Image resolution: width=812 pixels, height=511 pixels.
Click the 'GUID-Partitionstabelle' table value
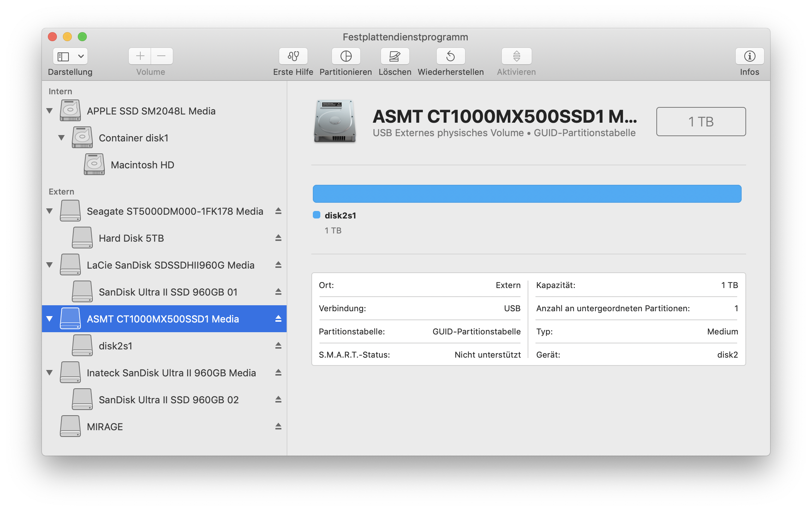pos(476,331)
